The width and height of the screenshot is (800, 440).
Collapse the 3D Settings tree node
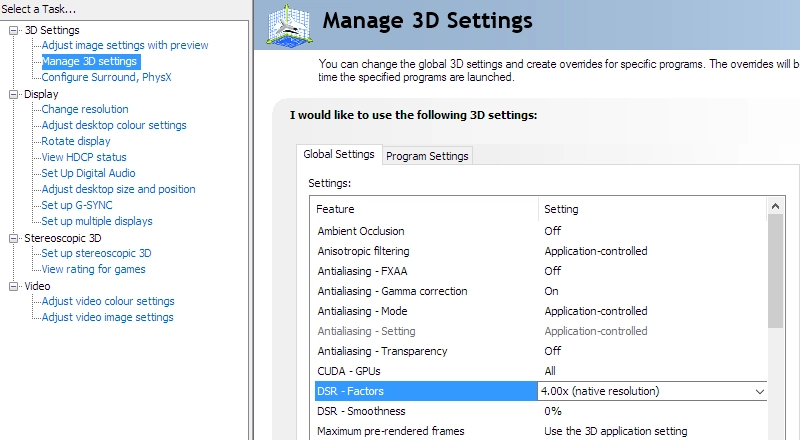13,30
